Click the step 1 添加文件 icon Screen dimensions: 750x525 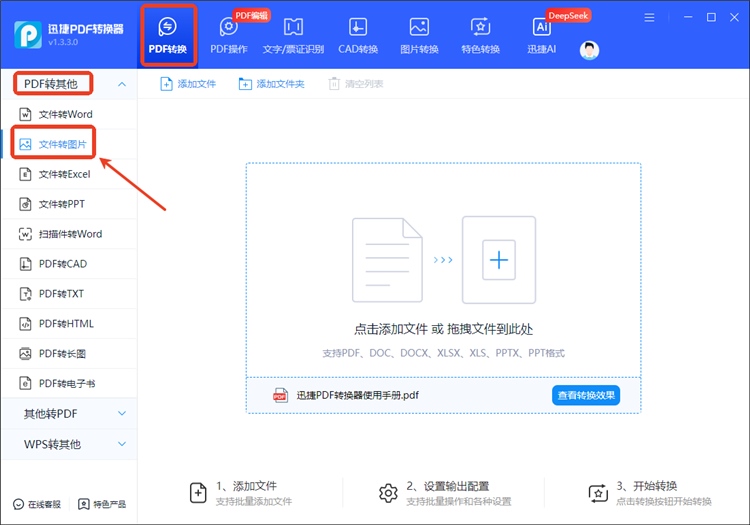click(198, 493)
